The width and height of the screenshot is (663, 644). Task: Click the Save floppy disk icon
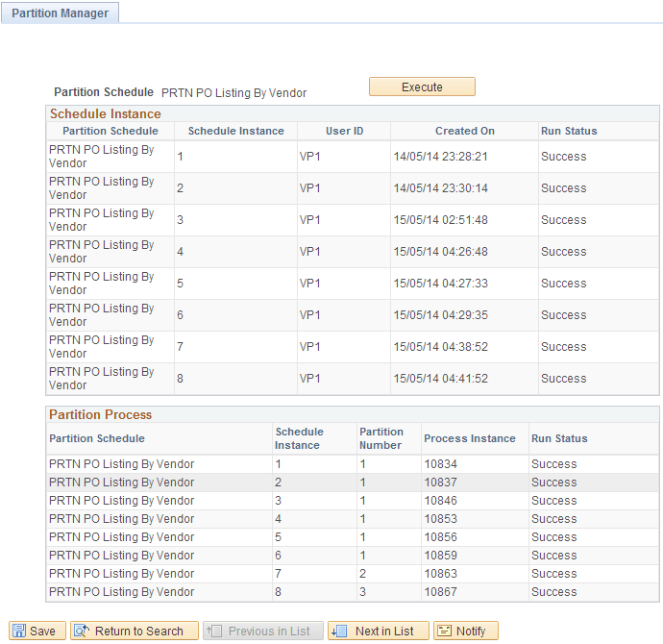(19, 631)
